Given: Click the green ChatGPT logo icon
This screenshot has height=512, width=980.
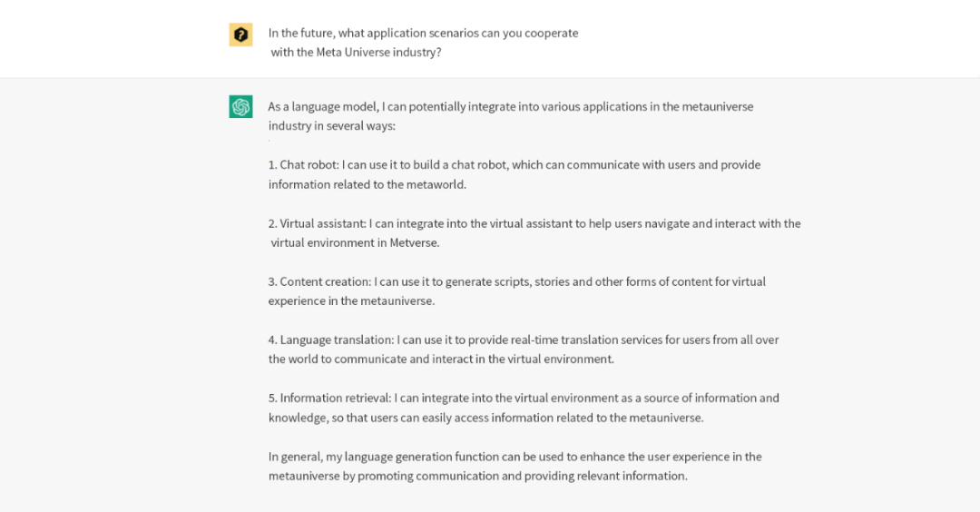Looking at the screenshot, I should point(240,107).
